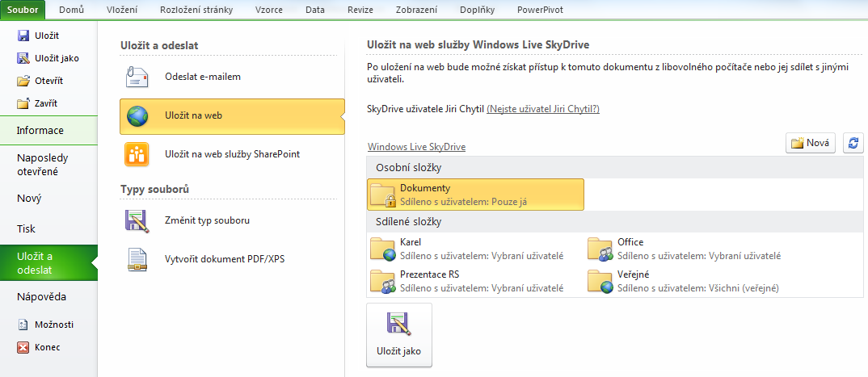Click the envelope icon for Odeslat e-mailem
This screenshot has width=868, height=377.
coord(137,77)
